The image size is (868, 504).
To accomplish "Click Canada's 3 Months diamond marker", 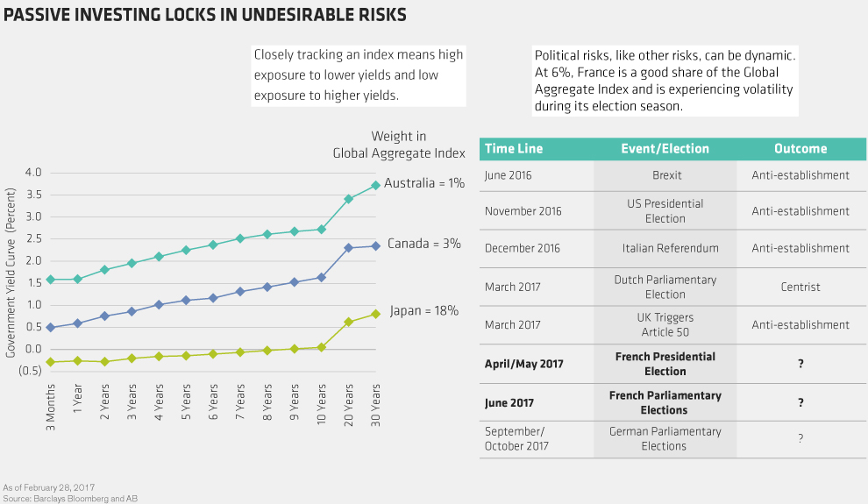I will (x=51, y=328).
